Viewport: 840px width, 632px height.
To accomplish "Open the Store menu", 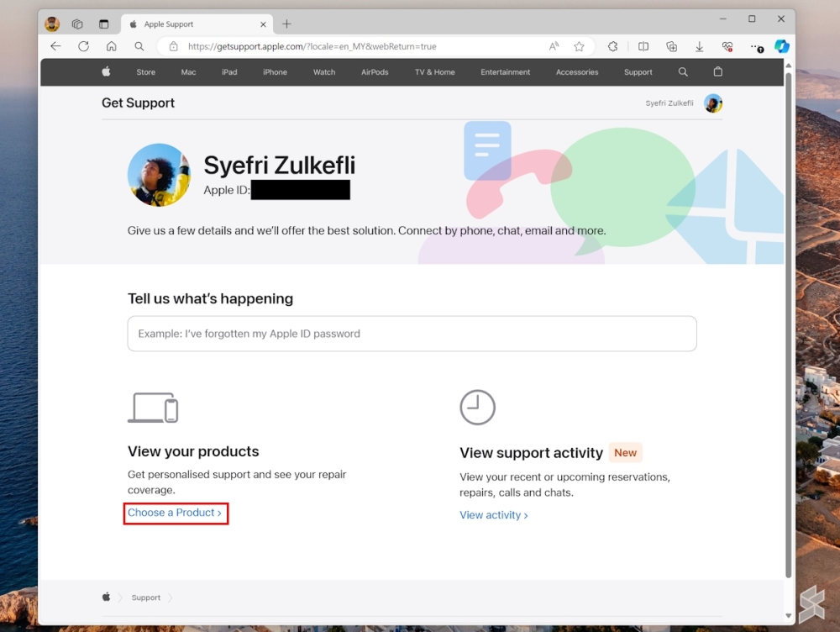I will 145,71.
